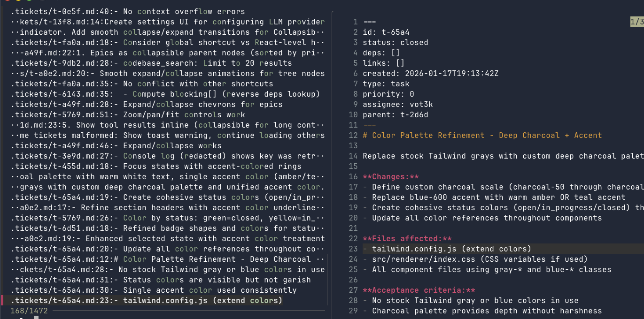This screenshot has width=644, height=319.
Task: Click the red selection marker beside active result
Action: (x=1, y=300)
